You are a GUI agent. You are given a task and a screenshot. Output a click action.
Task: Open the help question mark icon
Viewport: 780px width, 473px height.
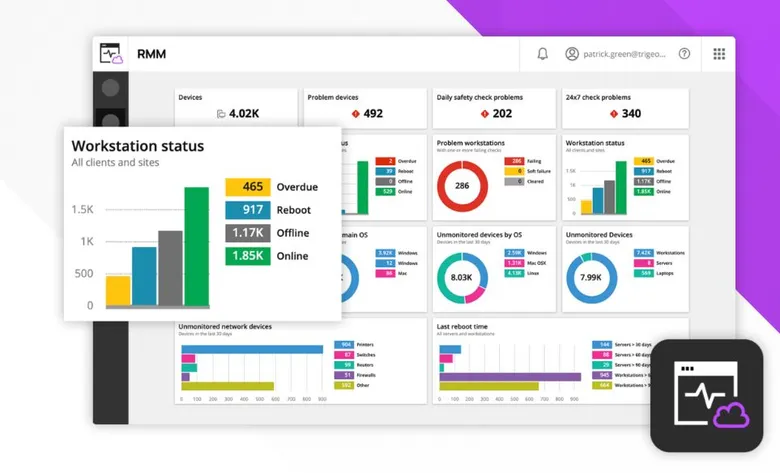(684, 54)
